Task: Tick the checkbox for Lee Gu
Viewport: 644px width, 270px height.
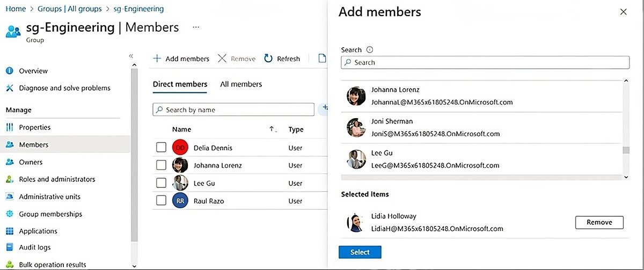Action: (x=161, y=183)
